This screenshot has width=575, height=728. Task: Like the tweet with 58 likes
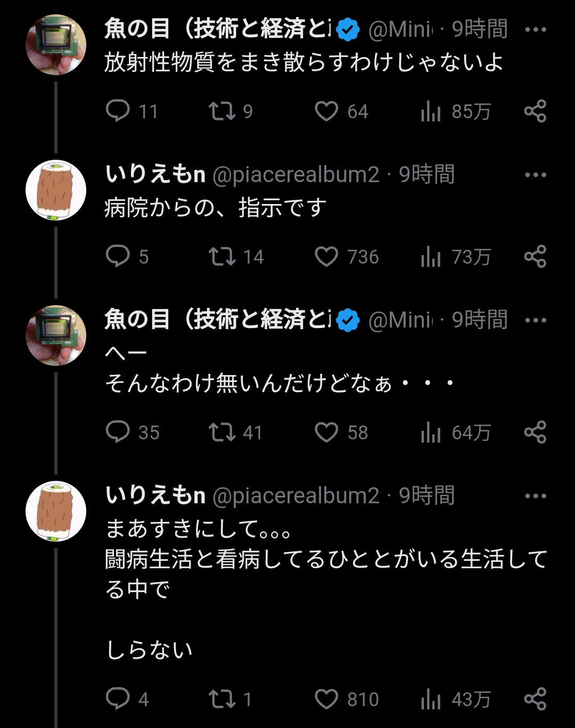click(326, 432)
